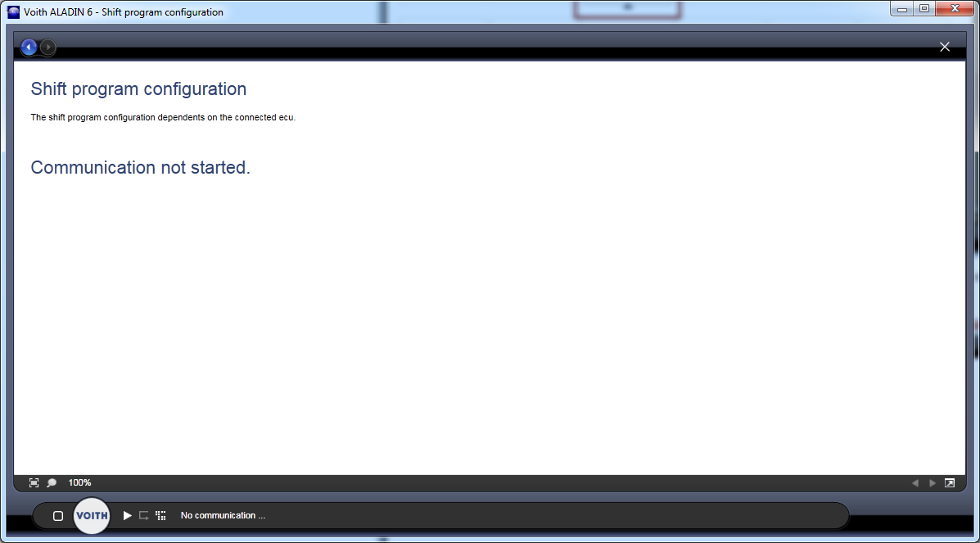Click the 'Shift program configuration' heading
This screenshot has height=543, width=980.
tap(138, 88)
